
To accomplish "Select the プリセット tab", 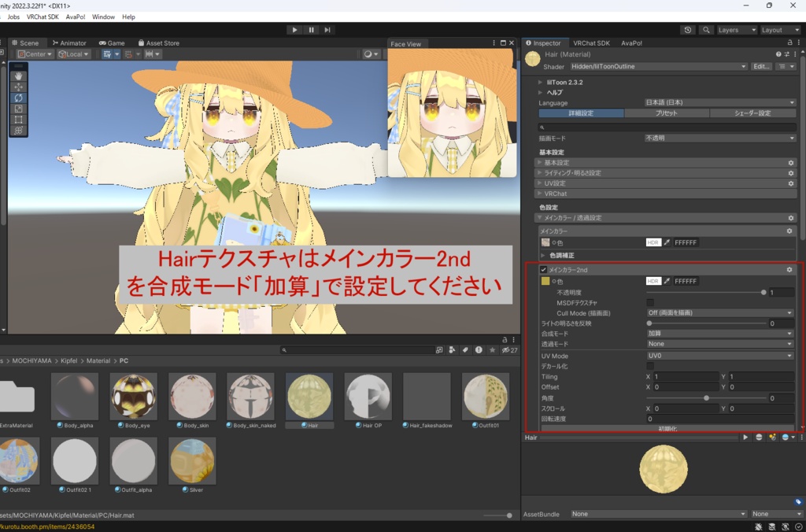I will 667,113.
